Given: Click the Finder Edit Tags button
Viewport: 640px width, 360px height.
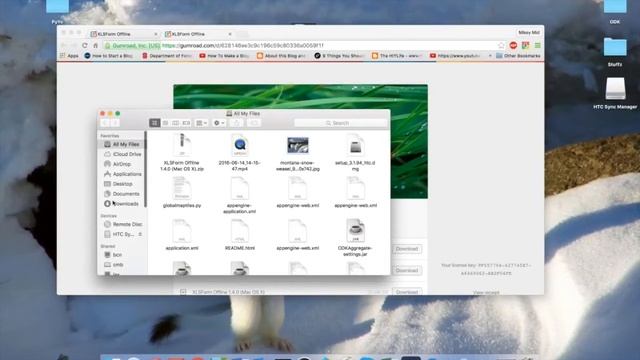Looking at the screenshot, I should click(254, 123).
